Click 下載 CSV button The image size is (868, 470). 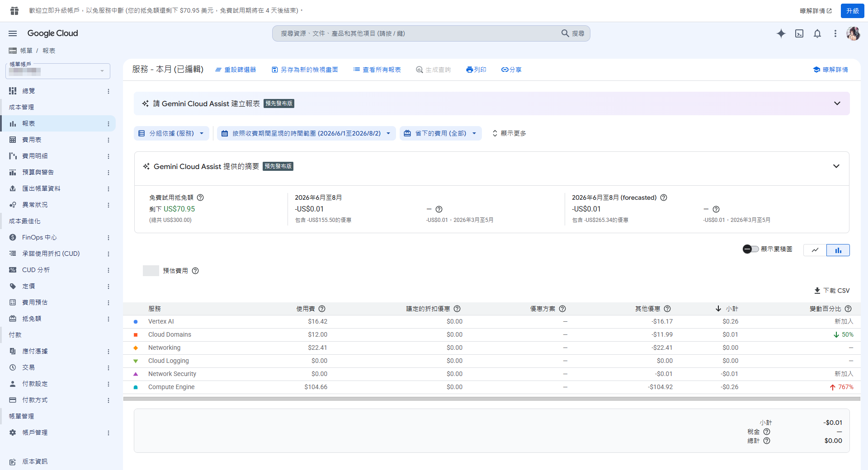[x=832, y=291]
